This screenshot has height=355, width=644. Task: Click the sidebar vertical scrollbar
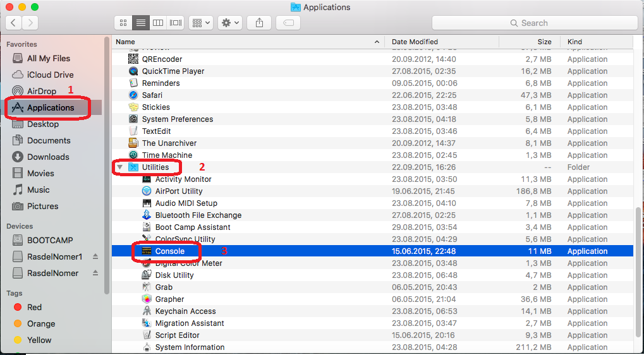(x=107, y=165)
